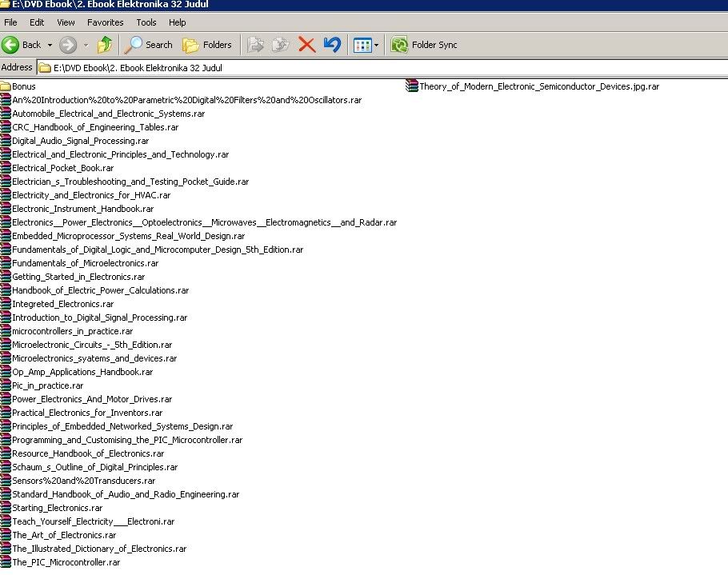Click file name Schaum_s_Outline_of_Digital_Principles.rar
Screen dimensions: 728x575
(94, 467)
